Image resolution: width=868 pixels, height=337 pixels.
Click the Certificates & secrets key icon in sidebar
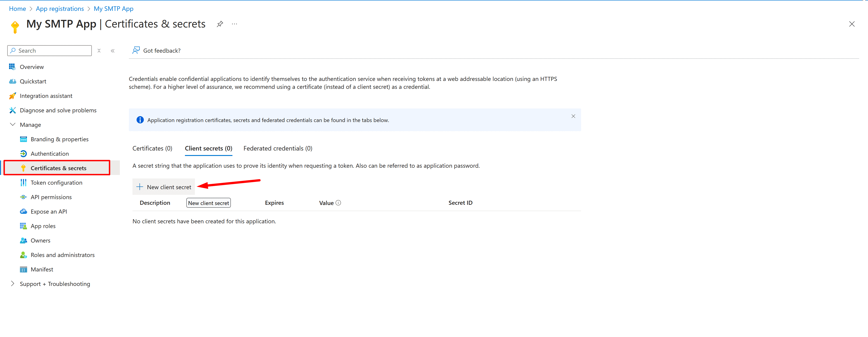tap(23, 168)
